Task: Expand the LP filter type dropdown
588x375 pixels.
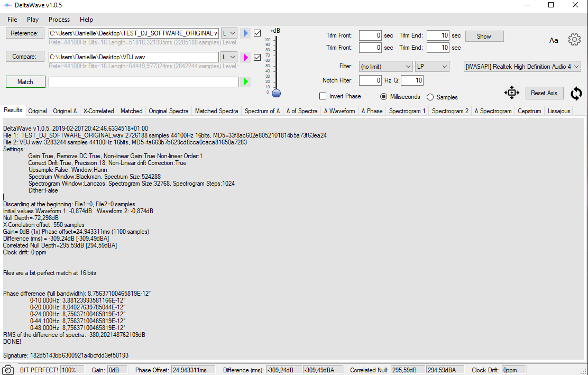Action: pyautogui.click(x=432, y=67)
